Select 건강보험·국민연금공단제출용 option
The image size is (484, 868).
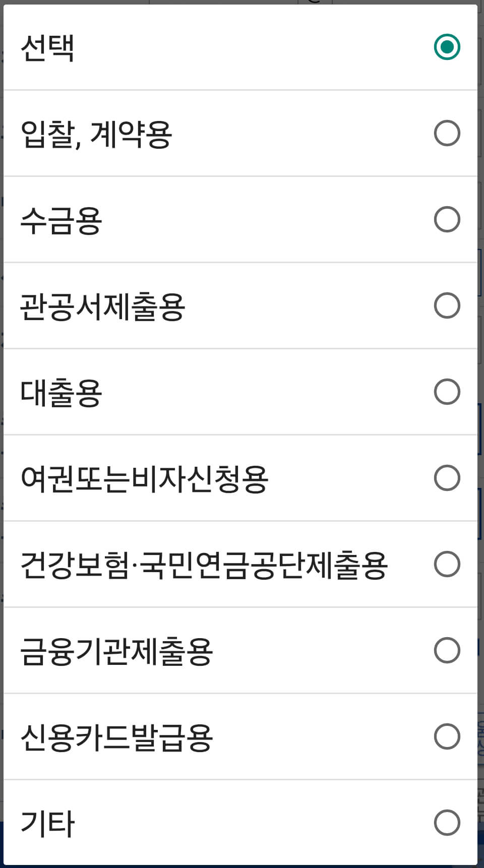(447, 565)
